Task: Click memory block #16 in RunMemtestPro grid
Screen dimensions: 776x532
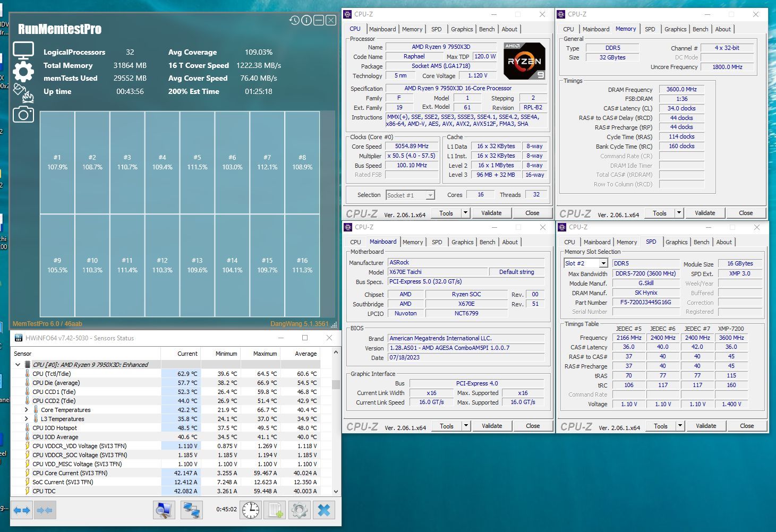Action: 302,265
